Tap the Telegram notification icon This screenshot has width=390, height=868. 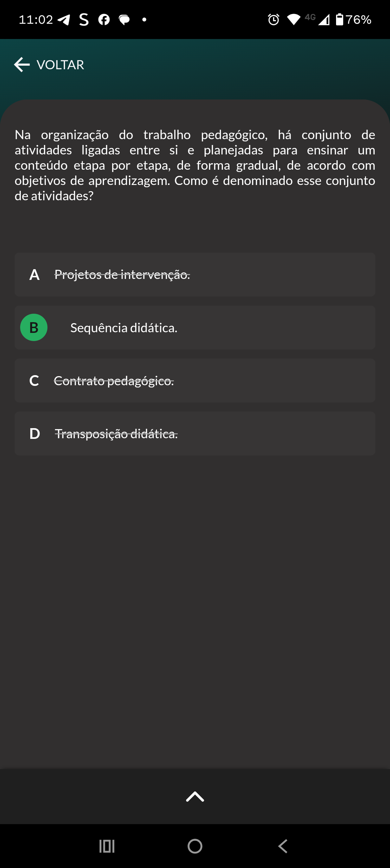tap(64, 20)
